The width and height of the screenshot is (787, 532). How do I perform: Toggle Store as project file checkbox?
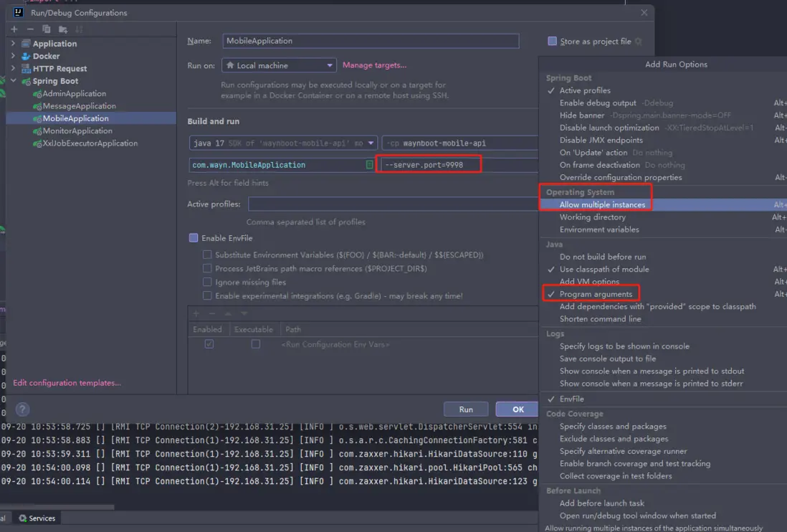552,41
